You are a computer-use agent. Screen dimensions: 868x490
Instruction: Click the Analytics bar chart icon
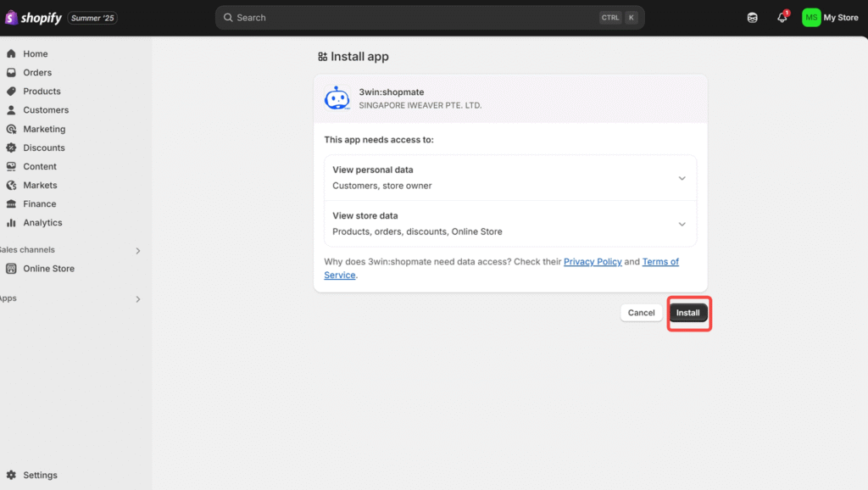(x=11, y=223)
